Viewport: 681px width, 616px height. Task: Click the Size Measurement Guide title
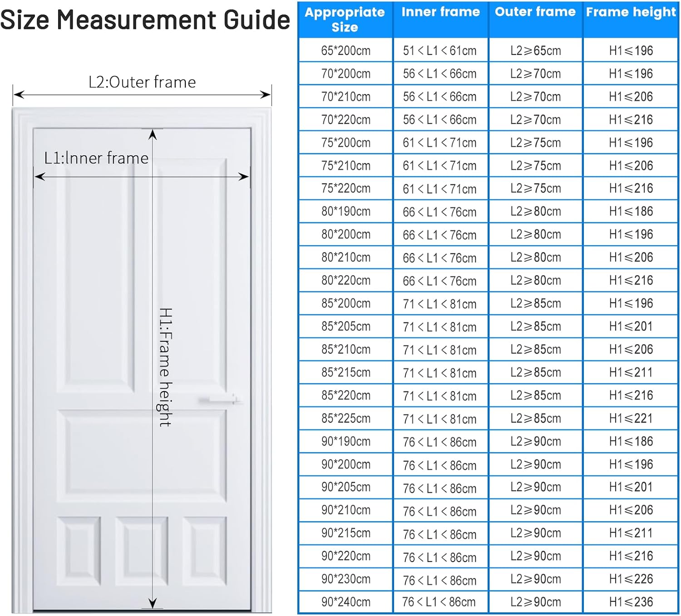(x=145, y=20)
